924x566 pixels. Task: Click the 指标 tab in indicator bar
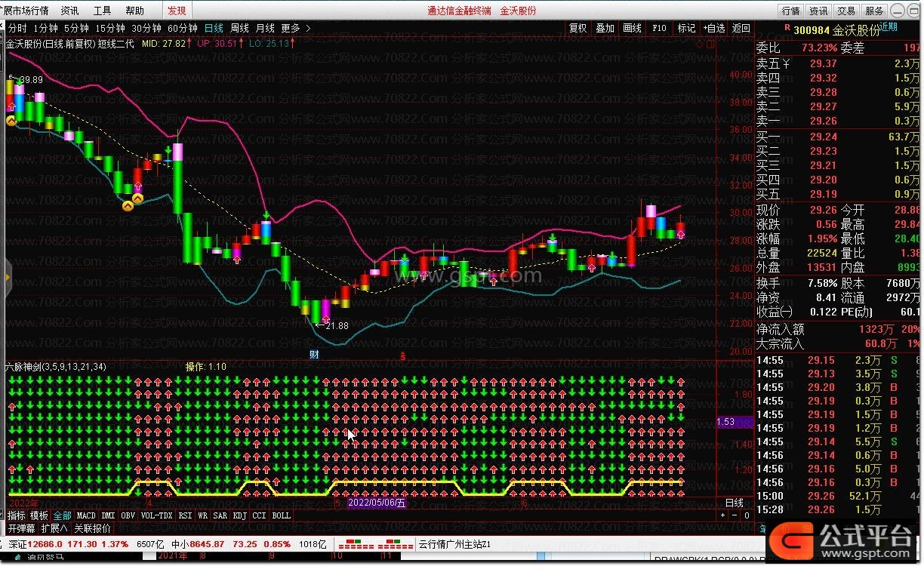(17, 515)
